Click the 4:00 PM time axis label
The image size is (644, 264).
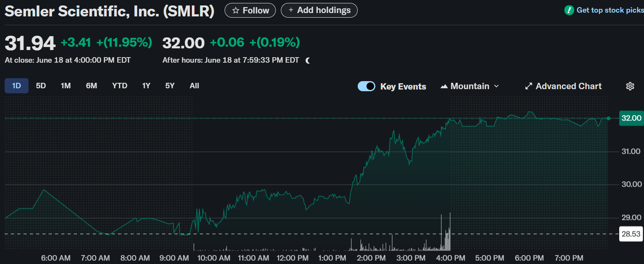451,258
